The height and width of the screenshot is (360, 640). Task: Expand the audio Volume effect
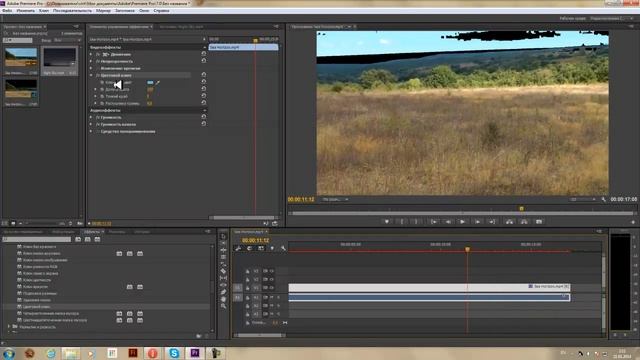point(91,117)
